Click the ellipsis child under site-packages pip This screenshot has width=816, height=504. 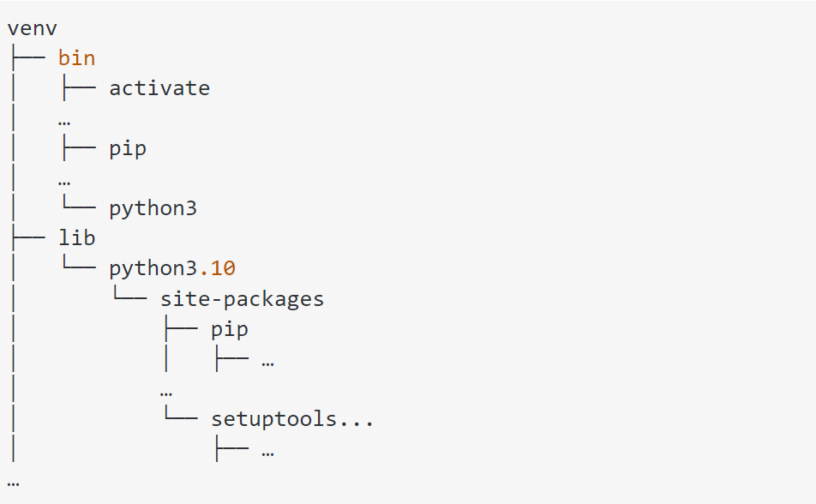click(x=267, y=360)
